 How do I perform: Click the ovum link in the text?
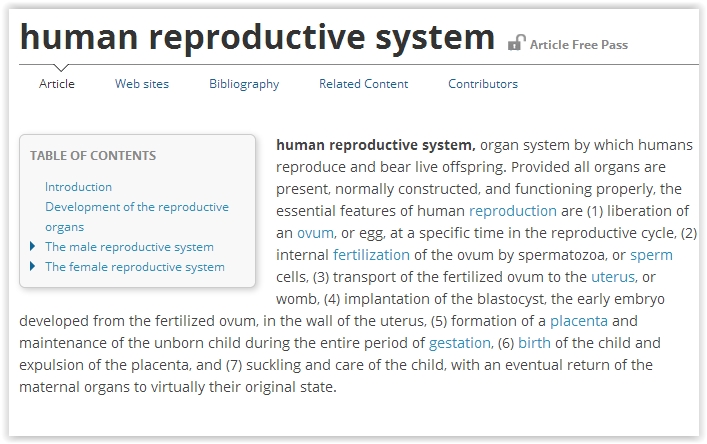click(315, 232)
